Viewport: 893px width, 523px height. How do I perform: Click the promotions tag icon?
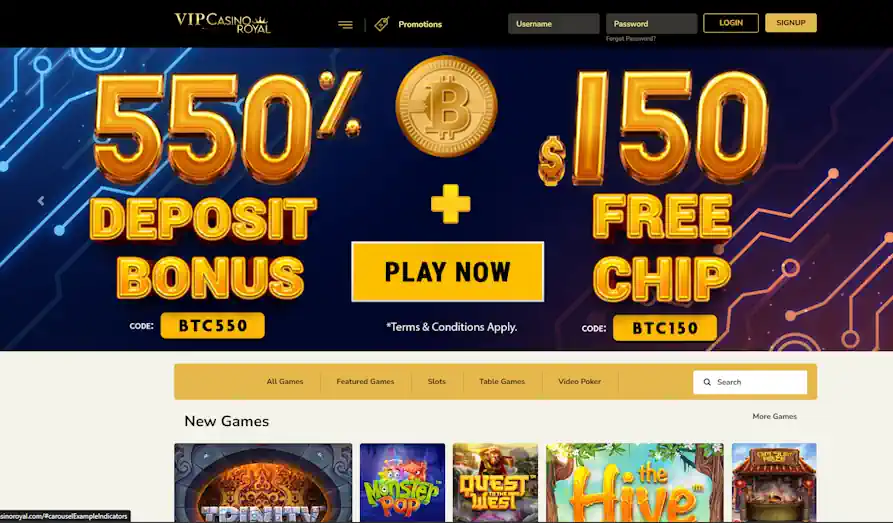click(x=382, y=24)
